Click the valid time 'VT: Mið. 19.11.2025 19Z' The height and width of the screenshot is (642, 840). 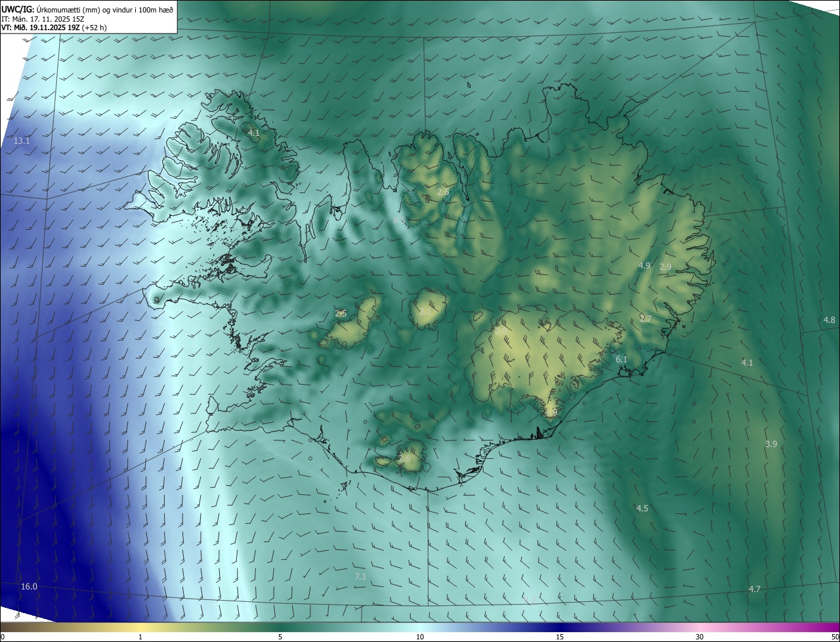pyautogui.click(x=41, y=28)
